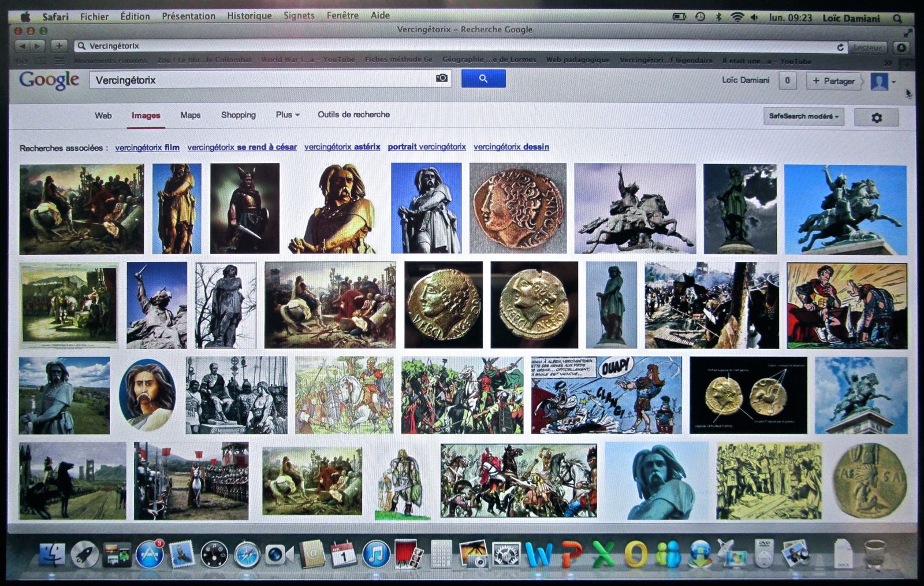The width and height of the screenshot is (924, 586).
Task: Open Outils de recherche
Action: [x=353, y=114]
